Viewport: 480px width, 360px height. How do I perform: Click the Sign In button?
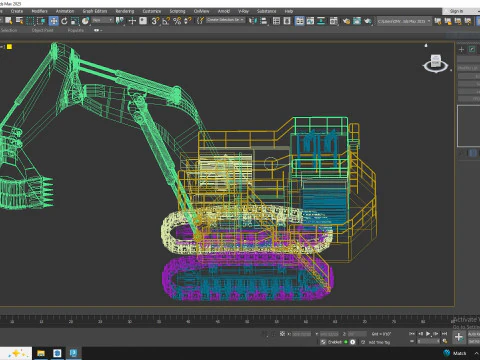(x=457, y=11)
